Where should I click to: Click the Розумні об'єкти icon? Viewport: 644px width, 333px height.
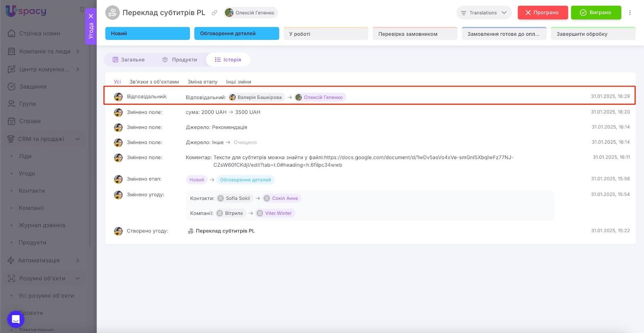[x=12, y=278]
